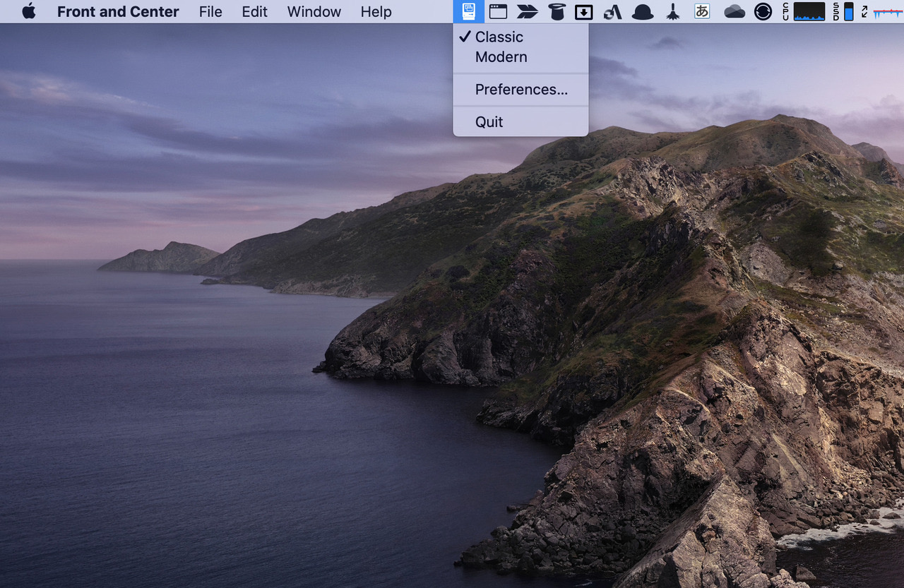The width and height of the screenshot is (904, 588).
Task: Choose Preferences... from the dropdown menu
Action: 521,90
